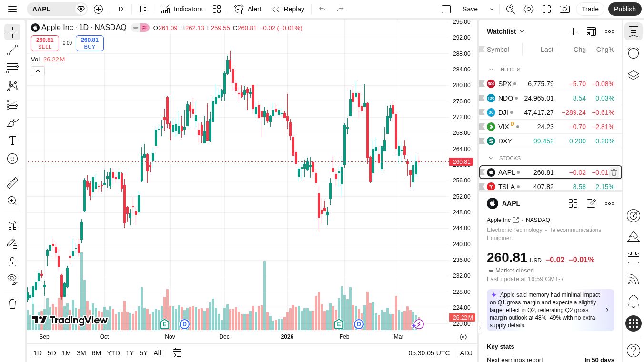This screenshot has width=644, height=362.
Task: Click the AAPL symbol search field
Action: pyautogui.click(x=51, y=9)
